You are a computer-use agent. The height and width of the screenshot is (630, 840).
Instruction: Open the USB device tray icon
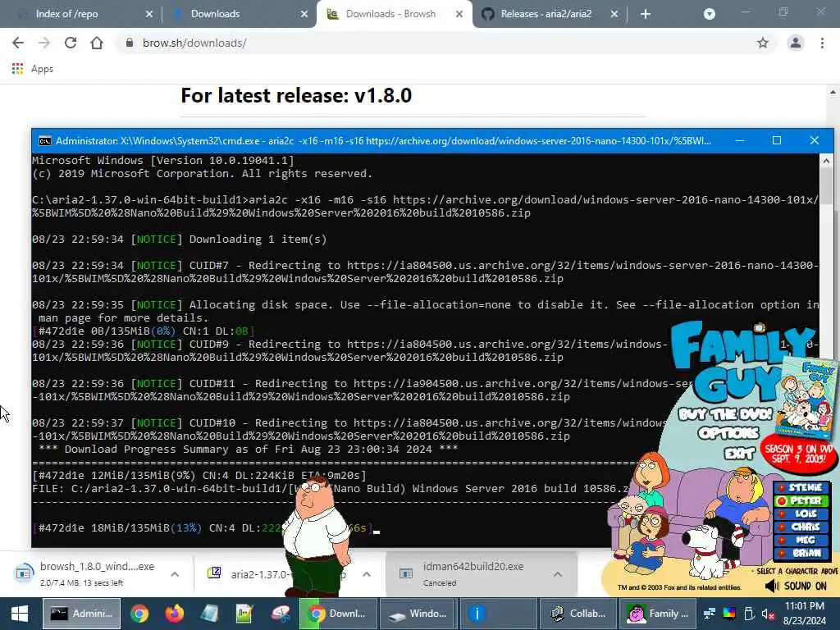tap(749, 614)
